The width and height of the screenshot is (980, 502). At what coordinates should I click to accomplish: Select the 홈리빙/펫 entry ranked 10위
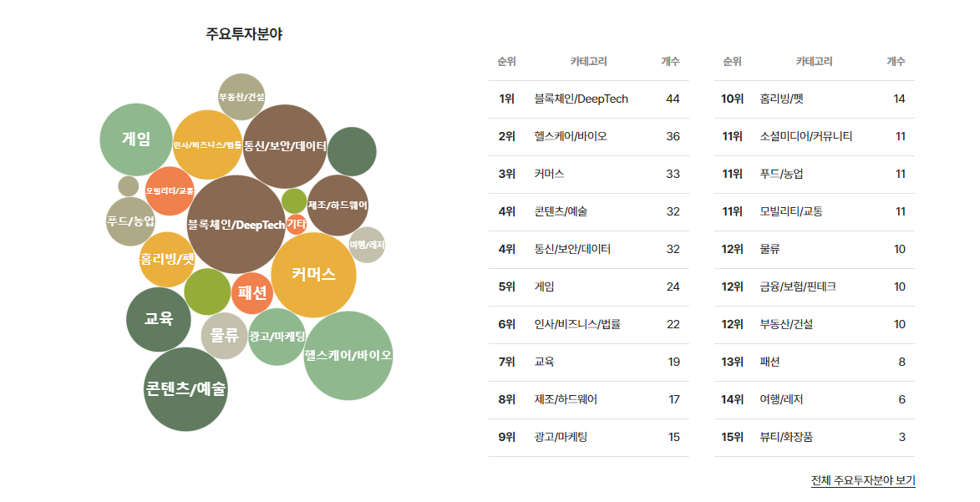click(x=815, y=99)
